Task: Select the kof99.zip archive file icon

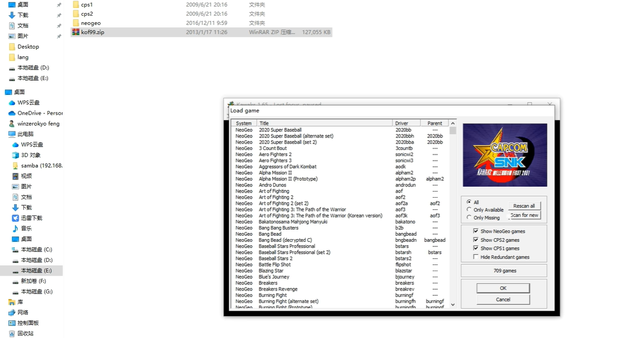Action: (x=76, y=32)
